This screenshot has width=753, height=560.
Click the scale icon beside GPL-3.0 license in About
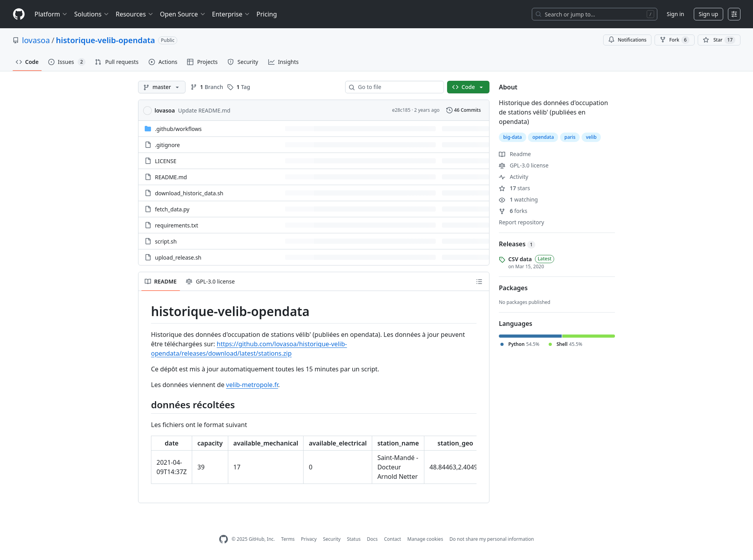502,166
